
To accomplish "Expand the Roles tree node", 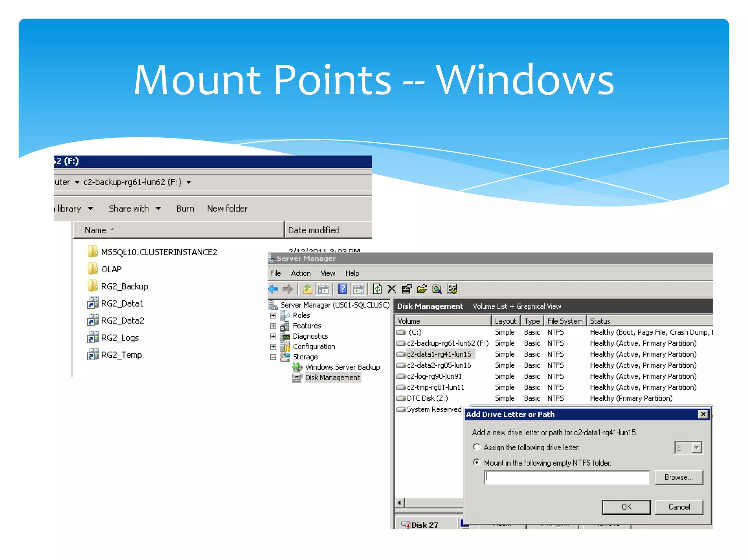I will (273, 315).
